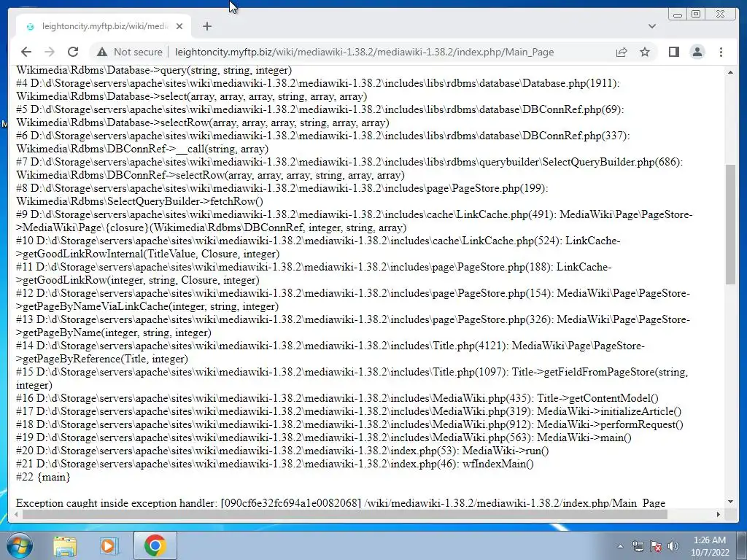Open Windows Explorer from the taskbar

[x=65, y=545]
